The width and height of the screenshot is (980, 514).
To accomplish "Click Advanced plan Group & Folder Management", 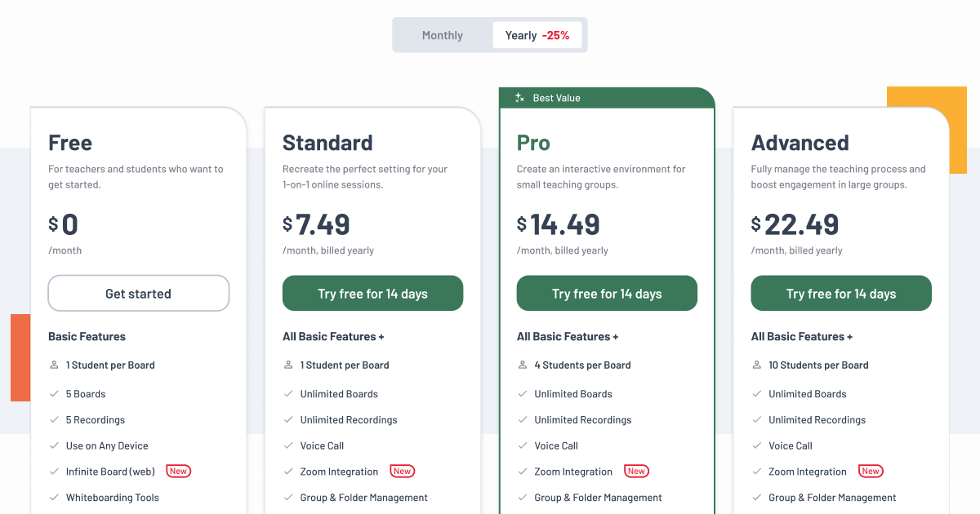I will 832,498.
